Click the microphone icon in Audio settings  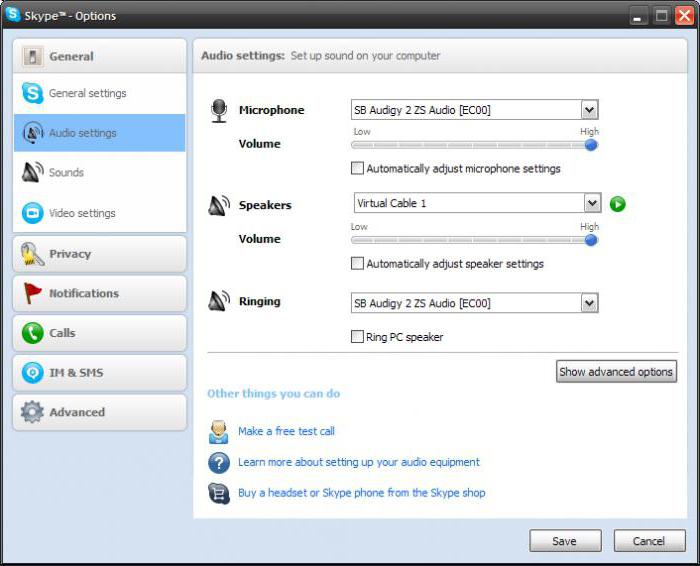(x=219, y=111)
